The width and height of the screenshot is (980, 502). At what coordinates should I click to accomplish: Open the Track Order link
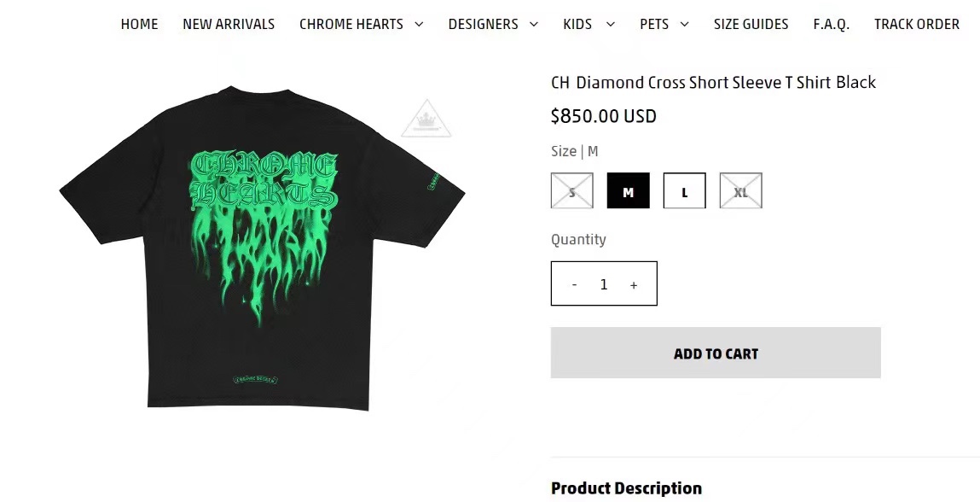(x=916, y=25)
